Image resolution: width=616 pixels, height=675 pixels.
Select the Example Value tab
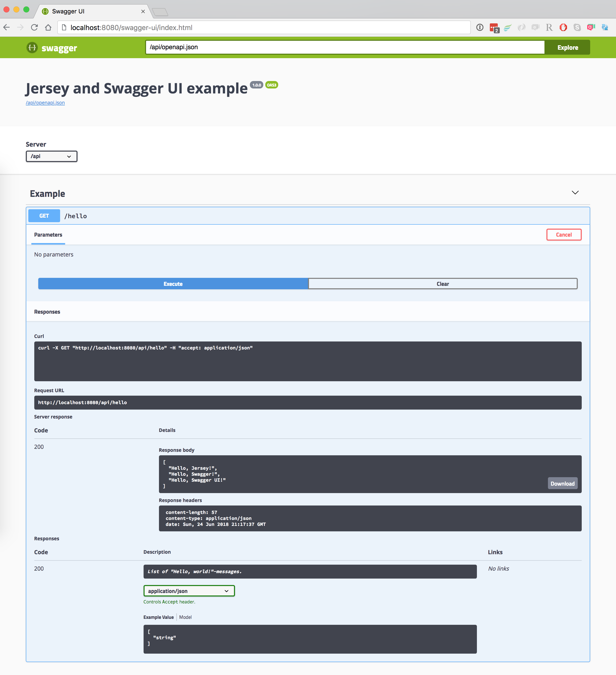click(158, 617)
